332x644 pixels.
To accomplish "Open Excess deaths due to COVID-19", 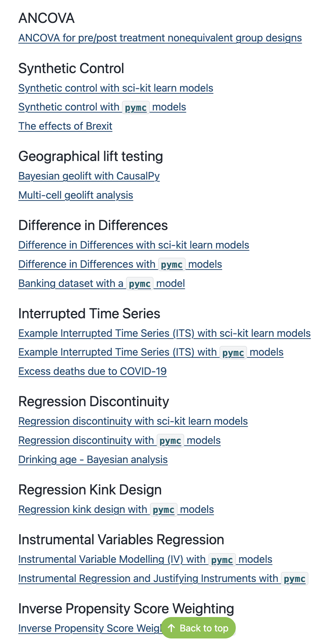I will (92, 371).
